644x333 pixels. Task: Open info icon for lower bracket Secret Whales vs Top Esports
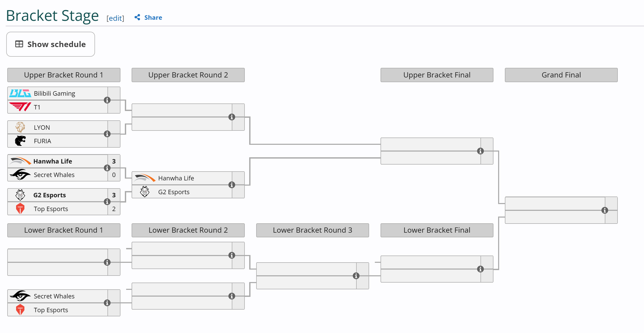[107, 303]
